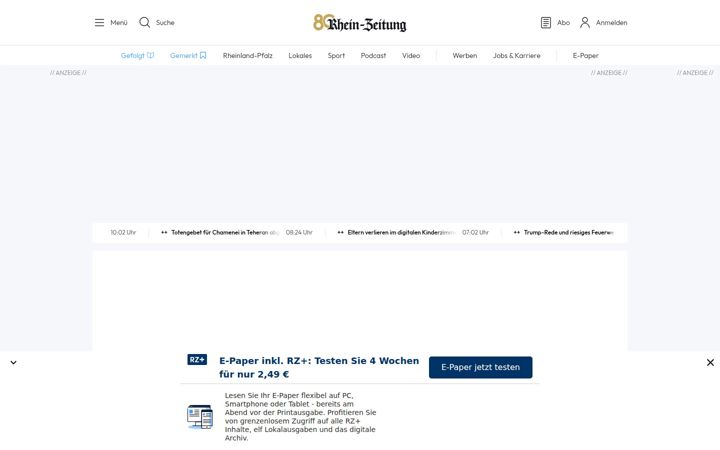Open the Podcast section

(x=373, y=56)
